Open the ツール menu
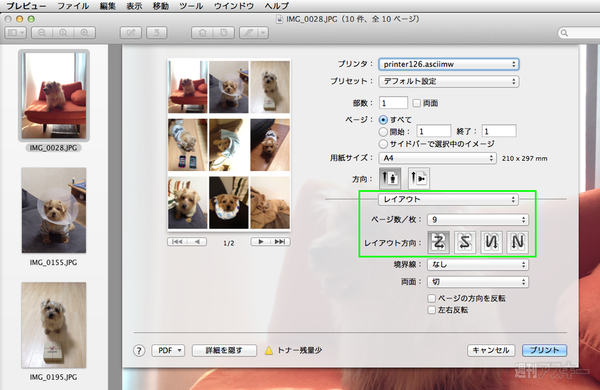Screen dimensions: 600x390 (x=191, y=6)
